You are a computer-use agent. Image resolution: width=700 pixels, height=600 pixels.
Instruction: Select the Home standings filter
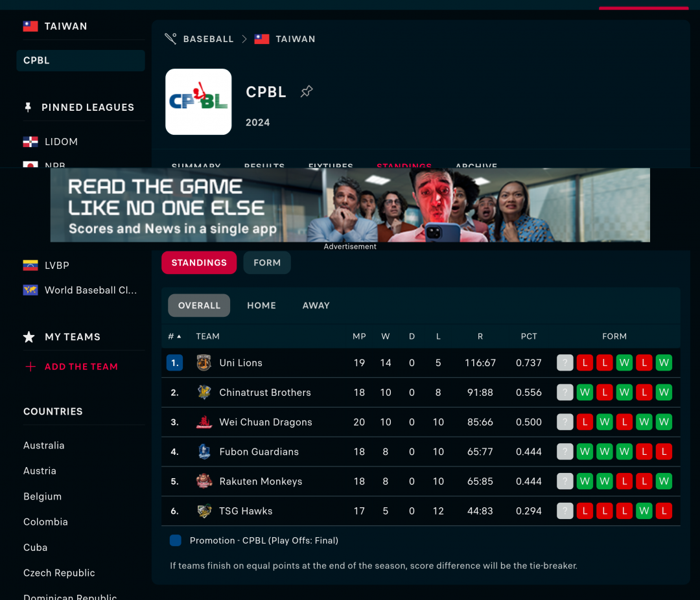coord(262,305)
